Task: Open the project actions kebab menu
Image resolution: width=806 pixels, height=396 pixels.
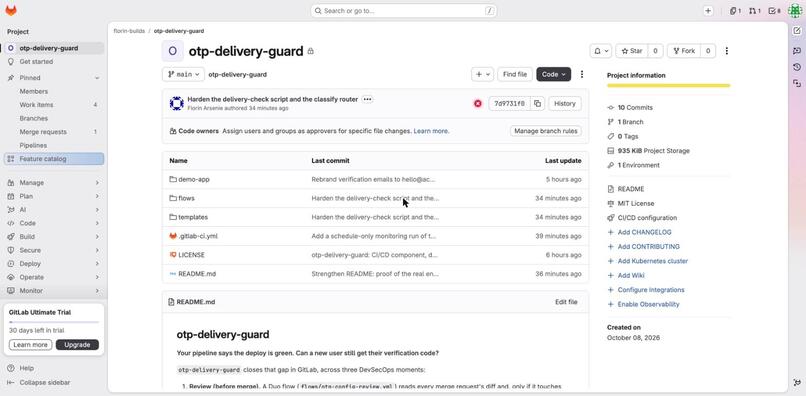Action: (x=726, y=51)
